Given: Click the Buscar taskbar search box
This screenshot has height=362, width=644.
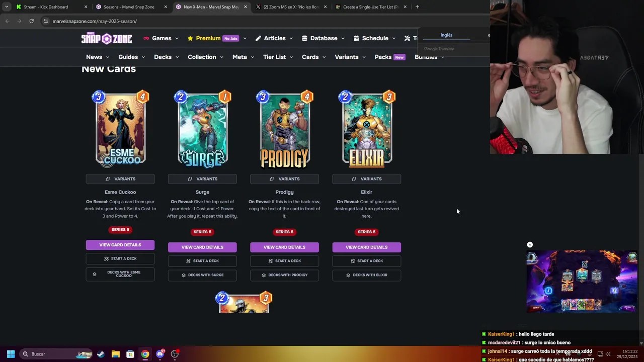Looking at the screenshot, I should pos(57,354).
